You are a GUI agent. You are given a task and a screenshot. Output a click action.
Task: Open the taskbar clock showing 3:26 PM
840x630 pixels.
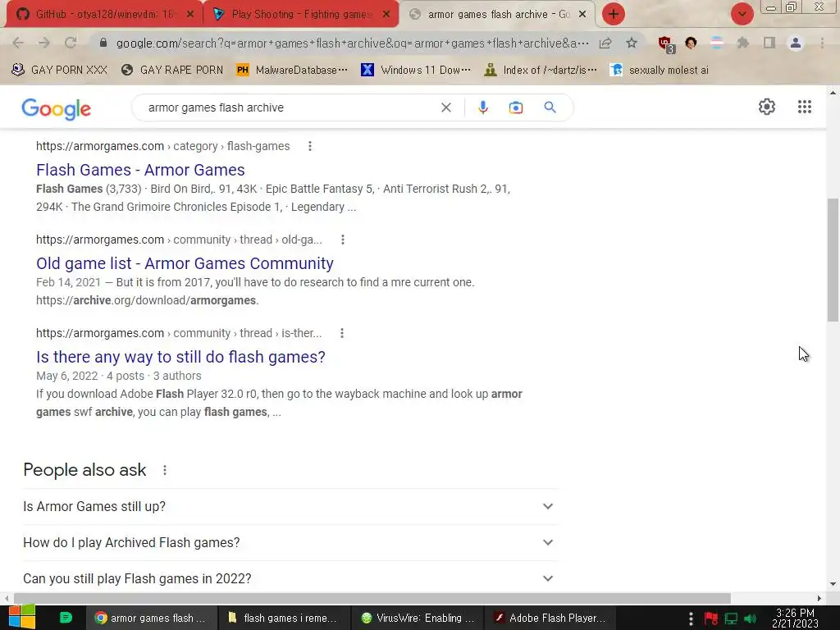[x=795, y=618]
